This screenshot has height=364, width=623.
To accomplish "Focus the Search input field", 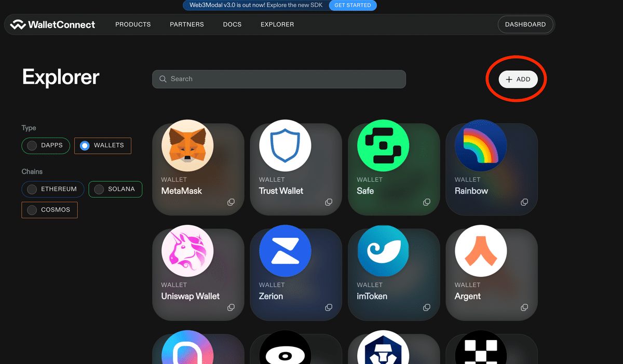I will [279, 79].
